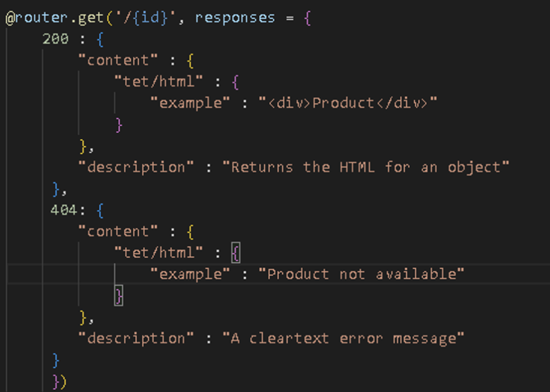Click the 200 status code number
550x392 pixels.
pos(55,39)
